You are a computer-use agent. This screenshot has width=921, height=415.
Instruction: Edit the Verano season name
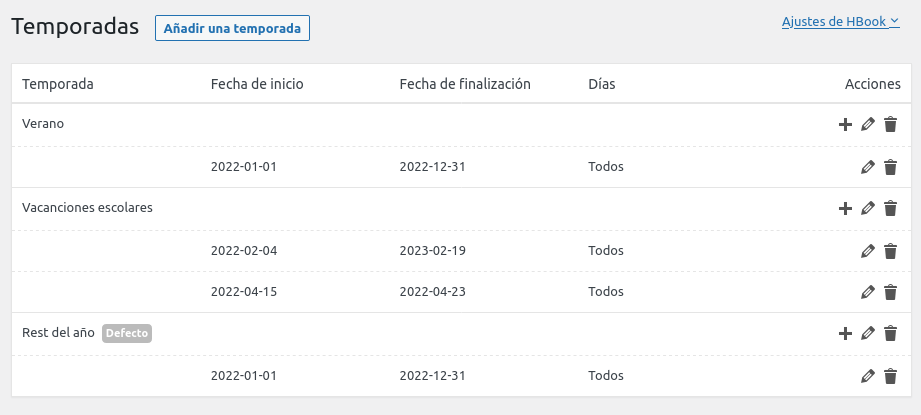[x=868, y=124]
